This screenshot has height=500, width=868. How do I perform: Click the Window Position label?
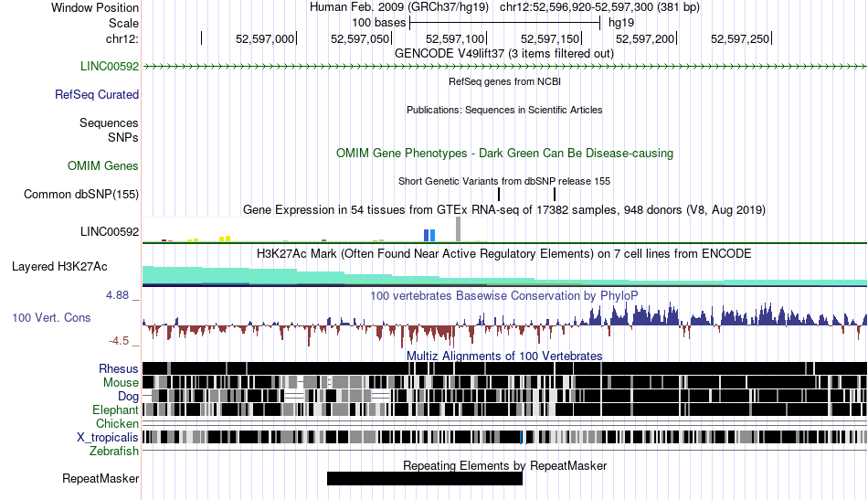pyautogui.click(x=95, y=7)
